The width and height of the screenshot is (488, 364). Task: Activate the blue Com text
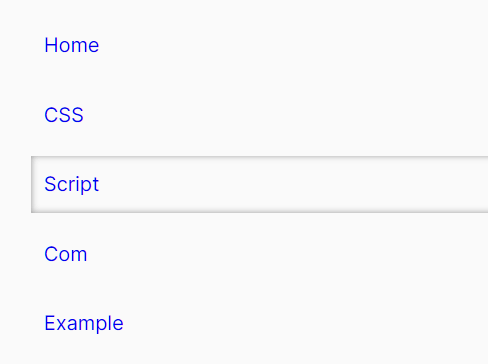tap(66, 254)
